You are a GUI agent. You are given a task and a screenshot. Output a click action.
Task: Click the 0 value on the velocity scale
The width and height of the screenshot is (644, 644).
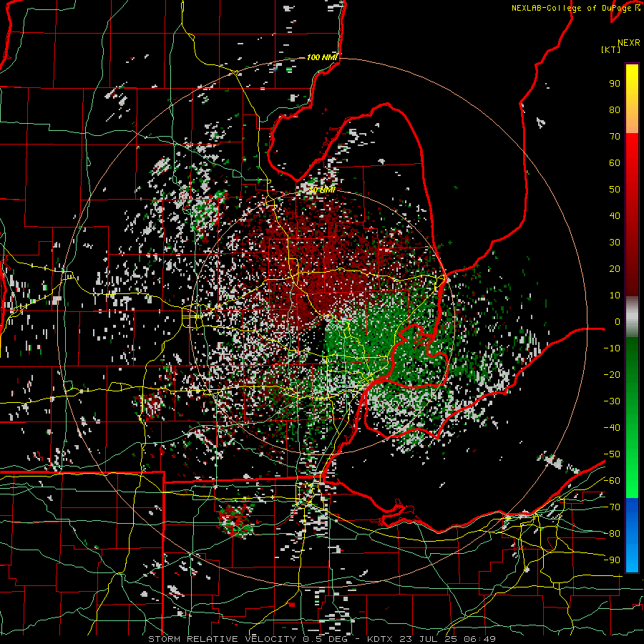pyautogui.click(x=618, y=321)
